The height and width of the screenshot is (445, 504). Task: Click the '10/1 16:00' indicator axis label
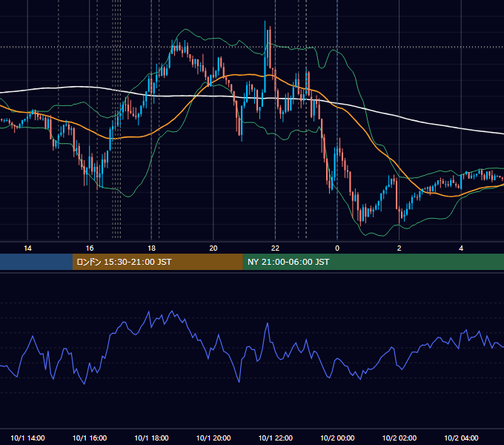tap(90, 438)
